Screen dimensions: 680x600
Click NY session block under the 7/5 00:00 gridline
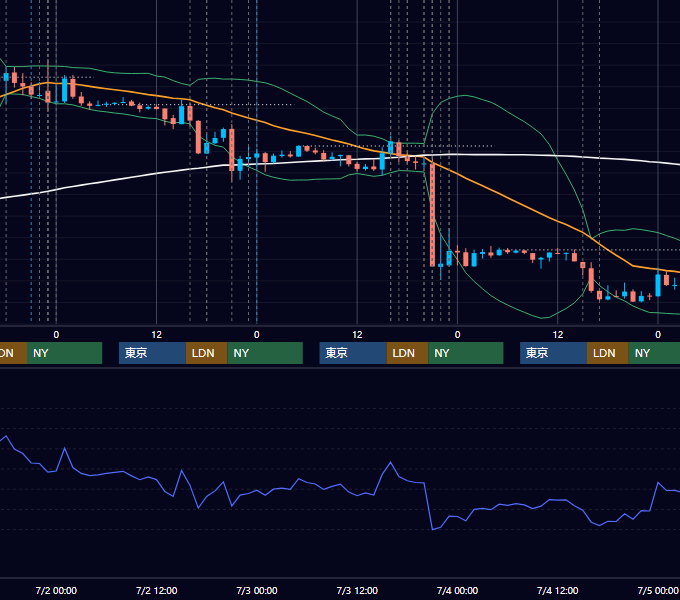pos(654,353)
